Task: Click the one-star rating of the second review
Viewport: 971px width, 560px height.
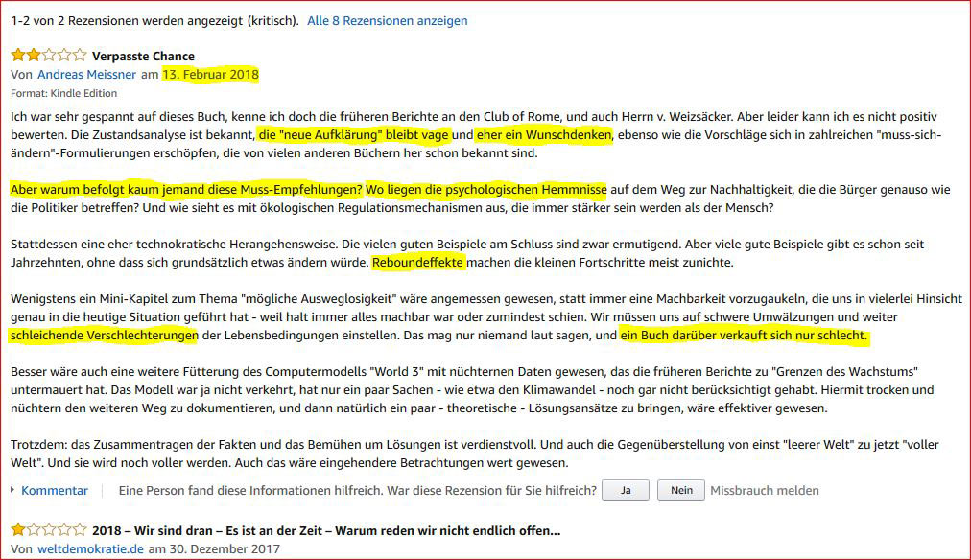Action: click(x=48, y=530)
